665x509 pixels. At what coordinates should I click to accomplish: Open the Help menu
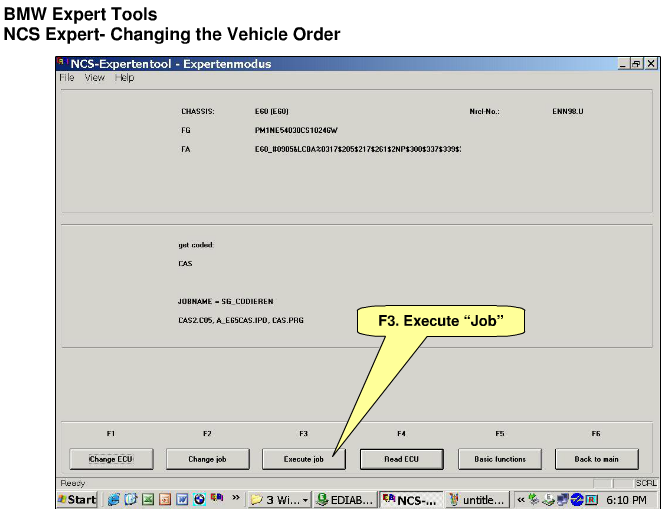click(x=124, y=78)
